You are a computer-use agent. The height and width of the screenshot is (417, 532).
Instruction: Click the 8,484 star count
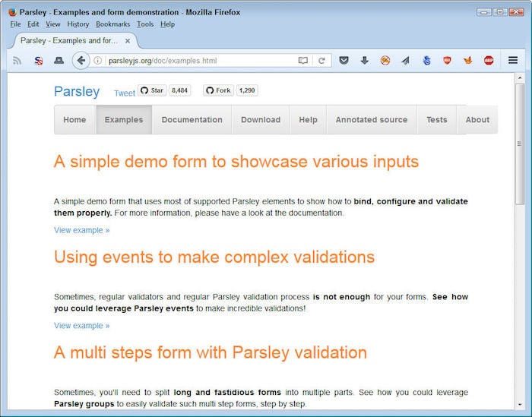tap(179, 90)
